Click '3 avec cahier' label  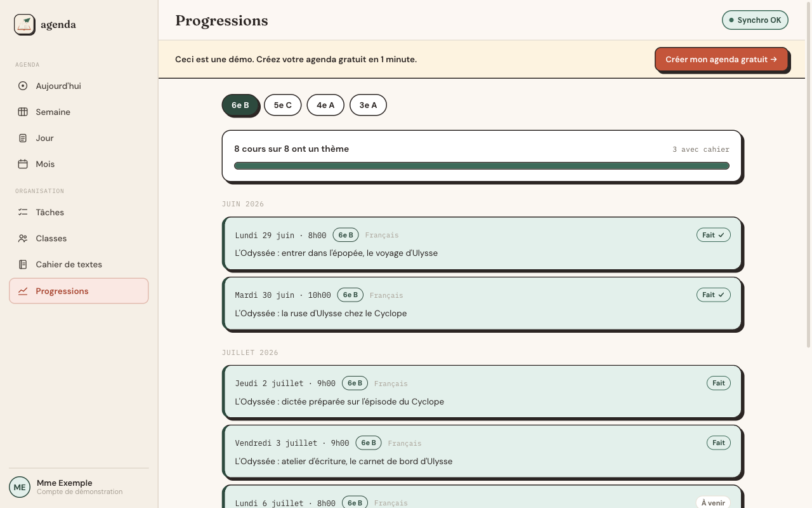click(x=701, y=149)
